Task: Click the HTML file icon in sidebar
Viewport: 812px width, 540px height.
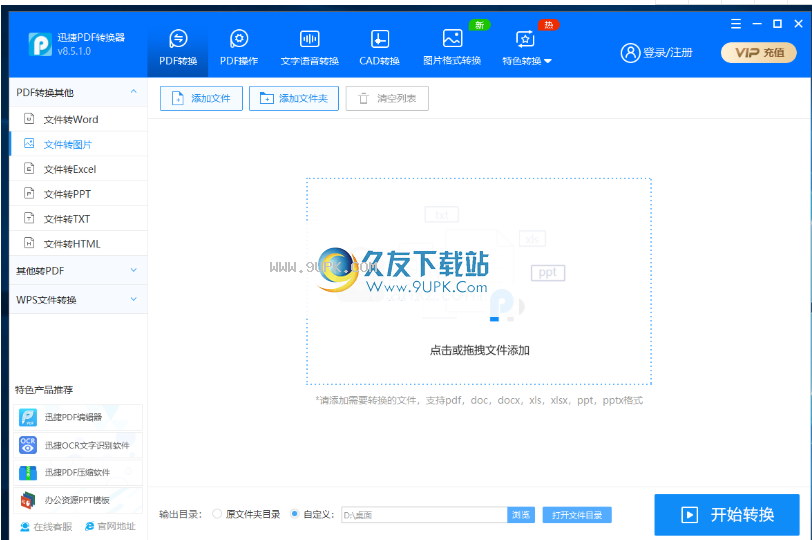Action: (30, 243)
